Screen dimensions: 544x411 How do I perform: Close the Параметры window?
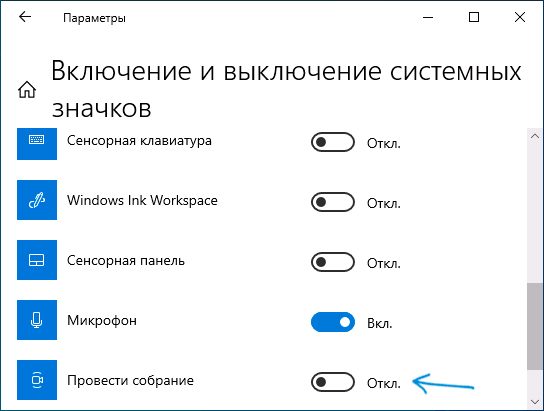(520, 17)
